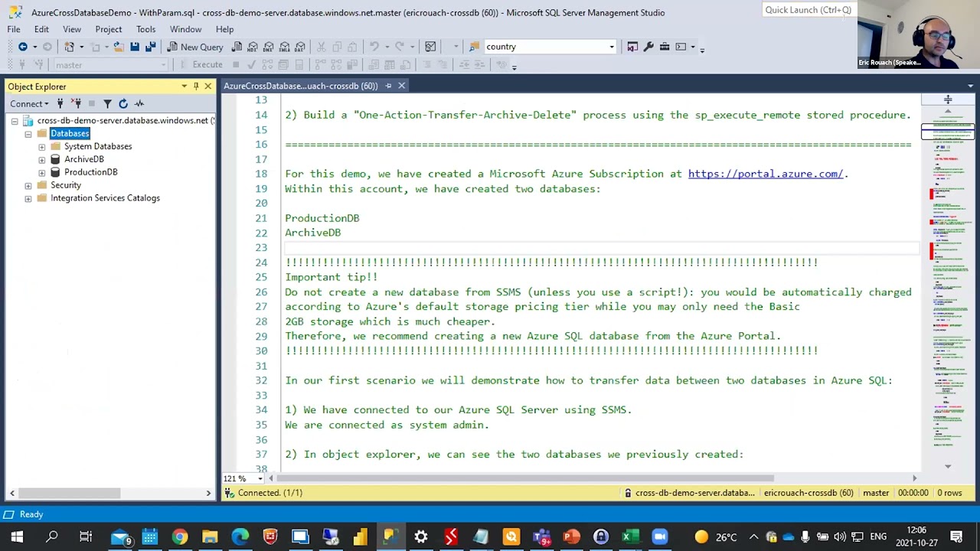Follow the portal.azure.com hyperlink
Image resolution: width=980 pixels, height=551 pixels.
pos(765,174)
